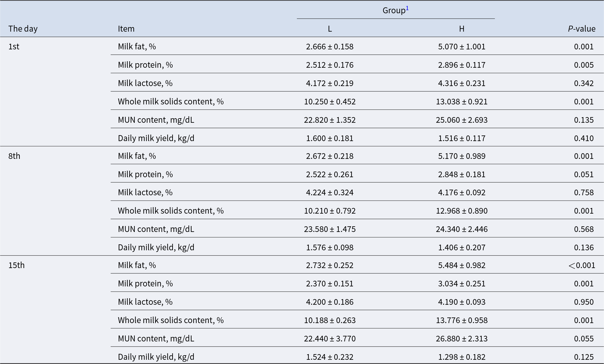The width and height of the screenshot is (604, 364).
Task: Click 'The day' column header
Action: click(x=23, y=28)
